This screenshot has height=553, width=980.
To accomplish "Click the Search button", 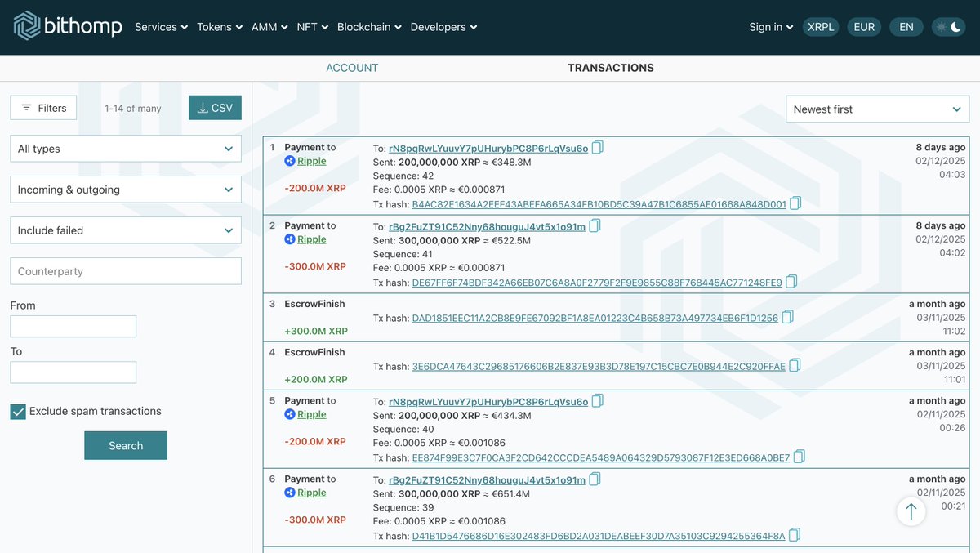I will pos(126,445).
